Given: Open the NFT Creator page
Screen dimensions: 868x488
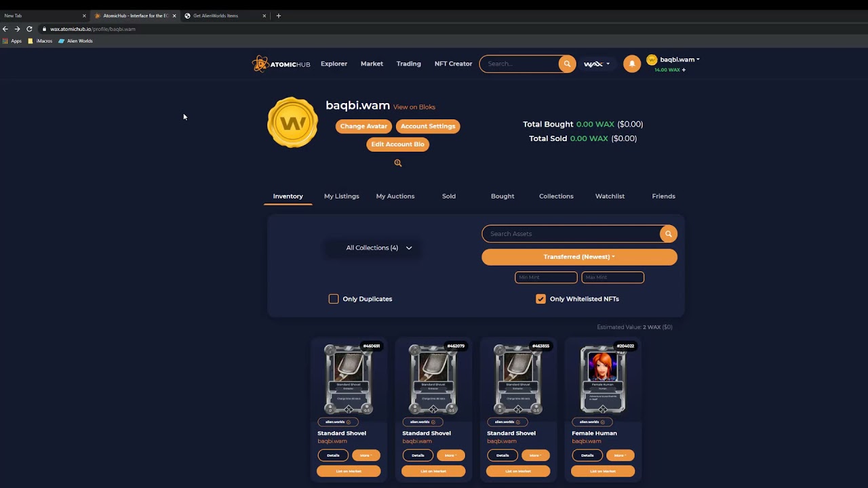Looking at the screenshot, I should pos(453,64).
